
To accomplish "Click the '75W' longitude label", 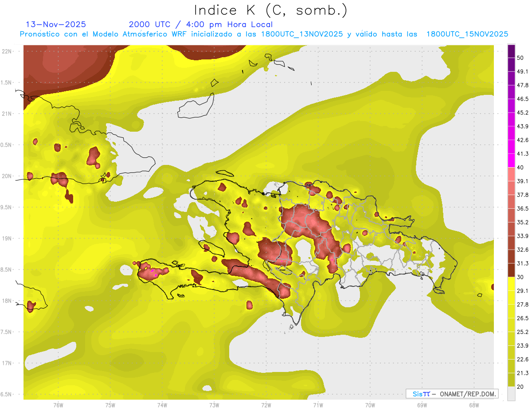I will tap(110, 405).
